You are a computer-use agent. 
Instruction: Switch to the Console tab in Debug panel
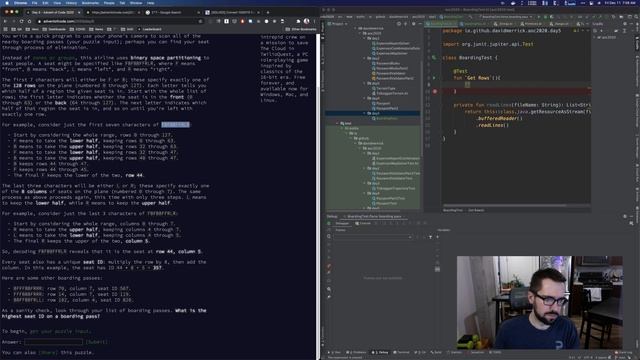coord(363,223)
